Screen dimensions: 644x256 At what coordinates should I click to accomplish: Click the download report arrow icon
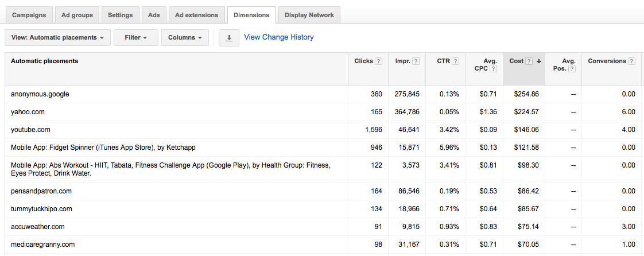pyautogui.click(x=229, y=38)
